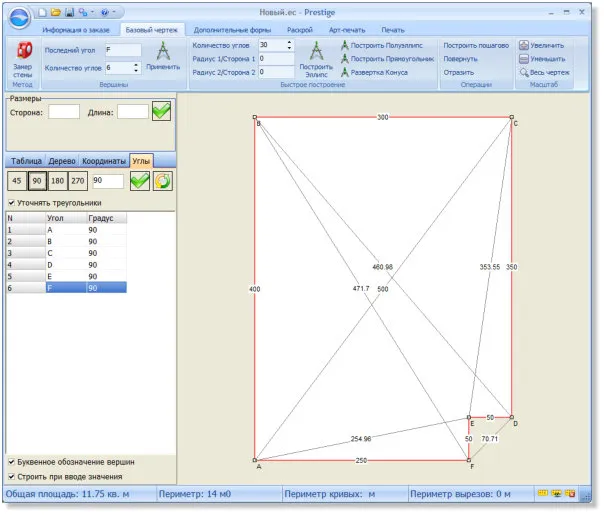Screen dimensions: 604x515
Task: Toggle Строить при вводе значения checkbox
Action: point(12,476)
